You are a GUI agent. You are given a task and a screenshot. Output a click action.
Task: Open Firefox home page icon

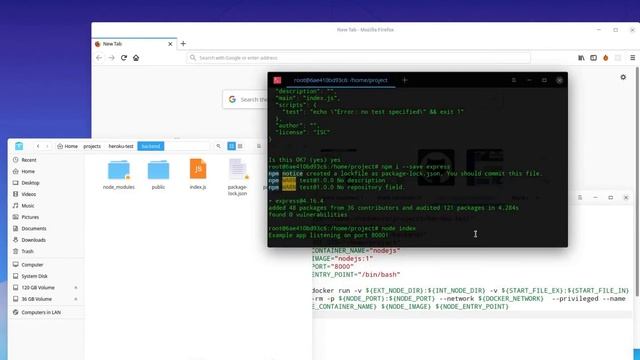coord(136,58)
